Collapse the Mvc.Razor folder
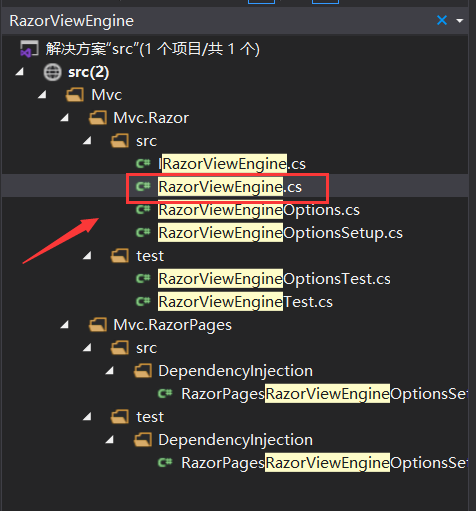 point(64,118)
